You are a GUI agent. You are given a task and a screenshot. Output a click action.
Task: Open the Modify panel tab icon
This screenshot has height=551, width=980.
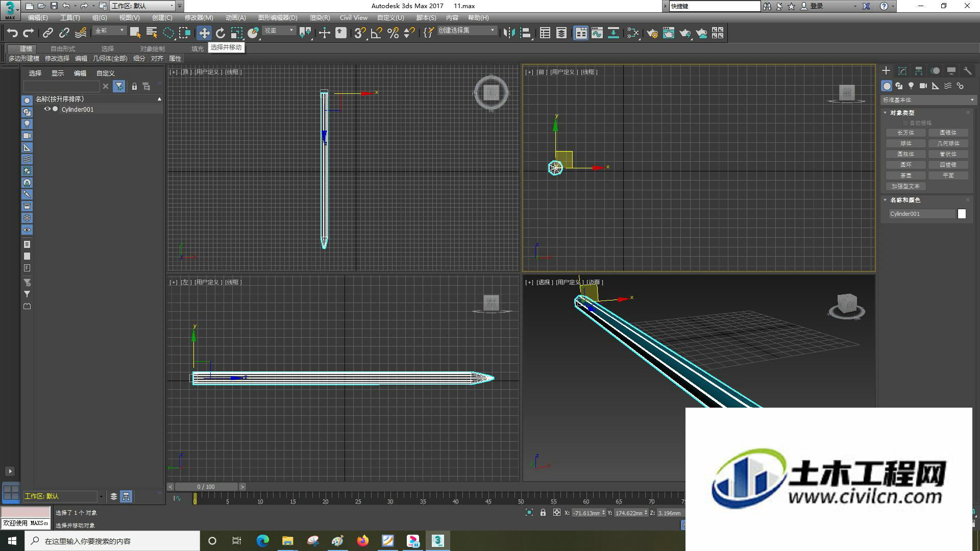902,71
